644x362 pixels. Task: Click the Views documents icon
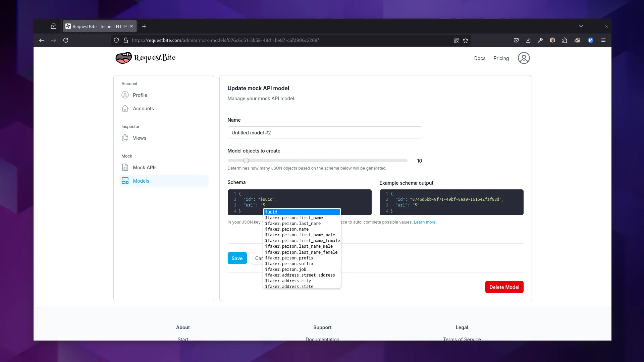pyautogui.click(x=125, y=138)
